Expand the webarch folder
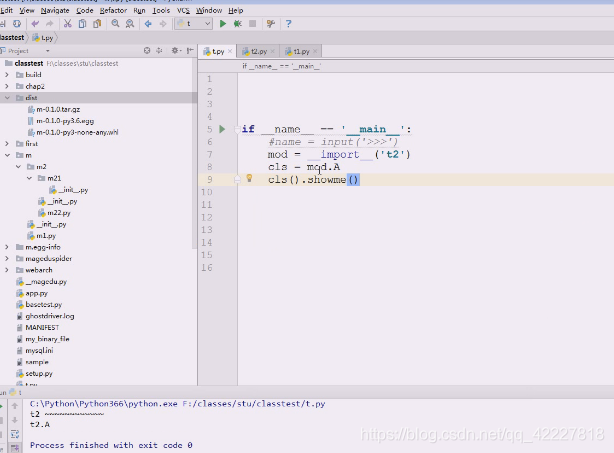614x453 pixels. point(7,270)
